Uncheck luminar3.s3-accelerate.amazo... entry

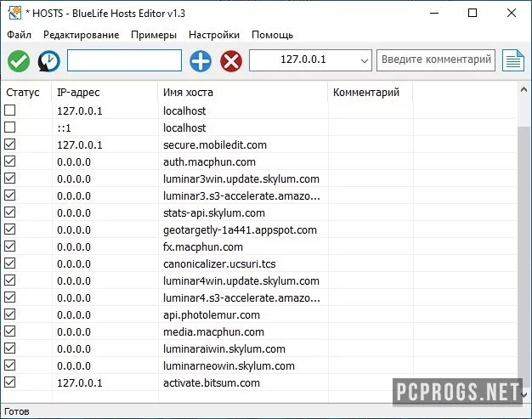(x=10, y=195)
